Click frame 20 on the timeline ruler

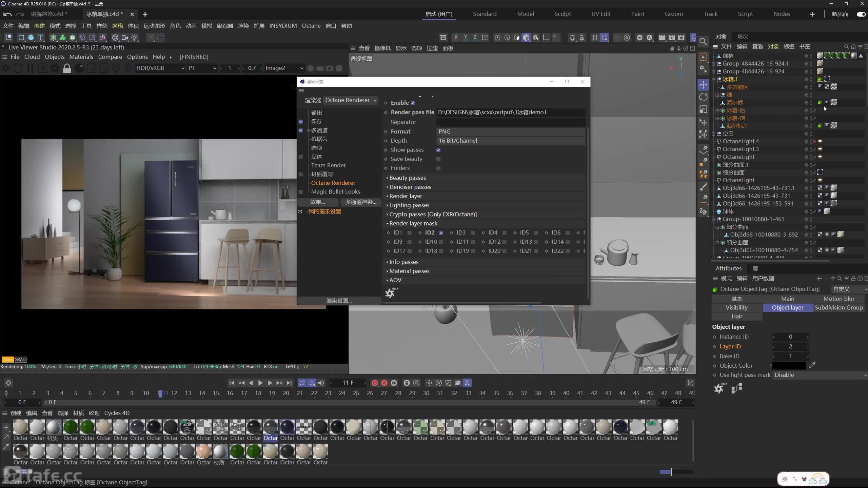[286, 393]
